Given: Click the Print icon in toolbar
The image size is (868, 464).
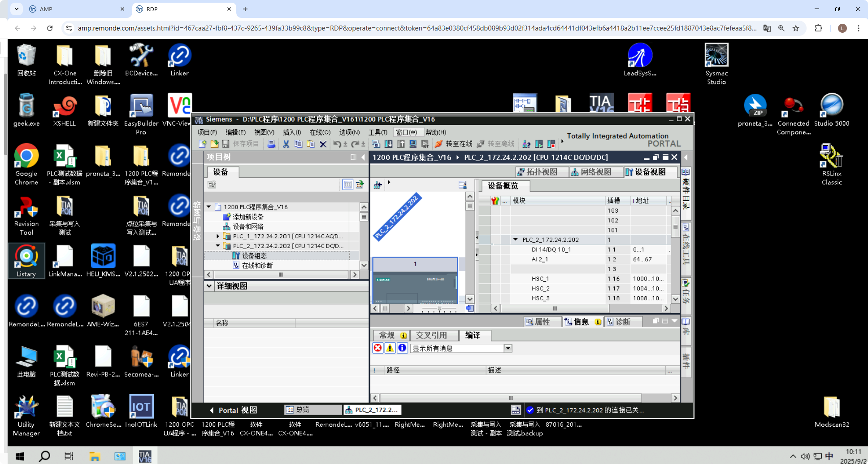Looking at the screenshot, I should [271, 144].
